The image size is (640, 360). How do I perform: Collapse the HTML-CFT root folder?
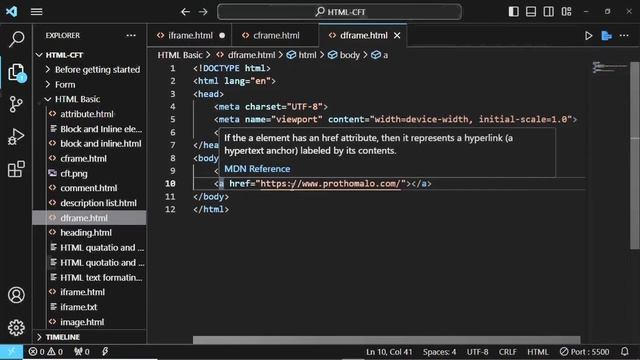(x=64, y=55)
